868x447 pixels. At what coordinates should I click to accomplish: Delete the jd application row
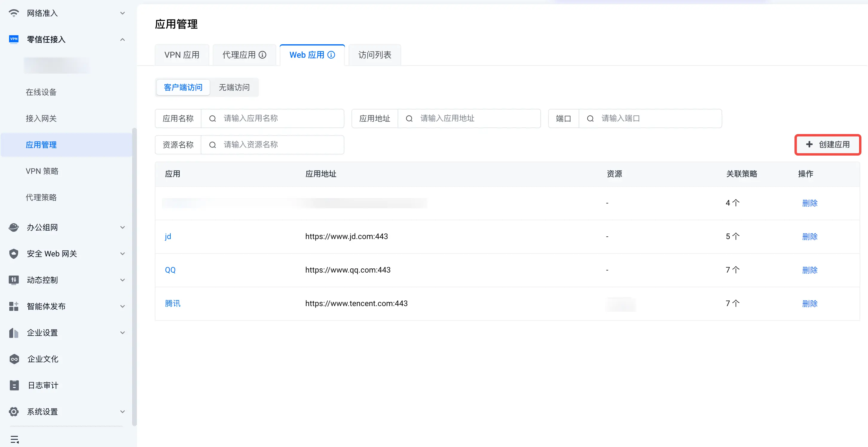810,236
